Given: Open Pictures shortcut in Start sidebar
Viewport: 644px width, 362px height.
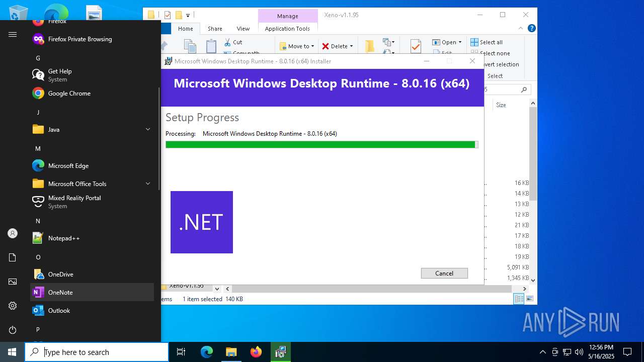Looking at the screenshot, I should (x=13, y=282).
